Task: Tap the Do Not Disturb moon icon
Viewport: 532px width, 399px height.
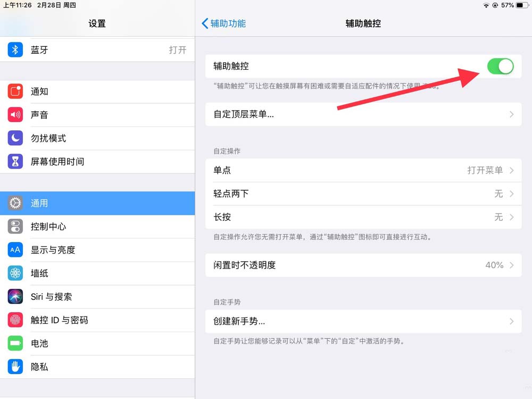Action: [x=15, y=138]
